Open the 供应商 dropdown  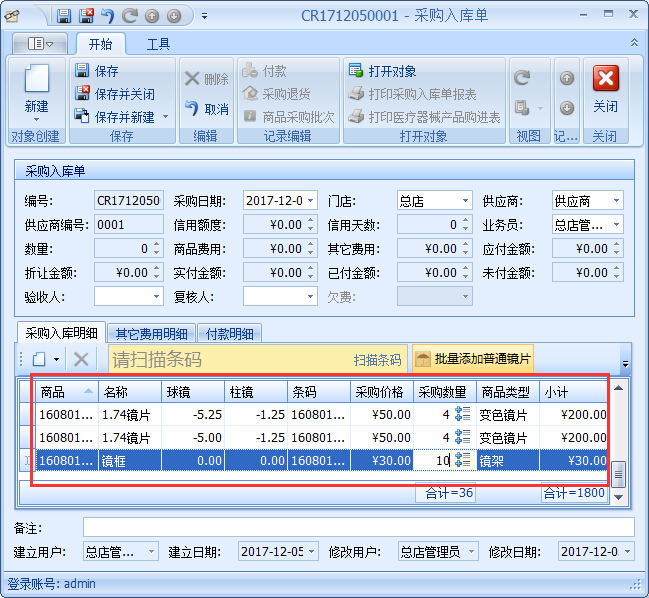point(616,201)
